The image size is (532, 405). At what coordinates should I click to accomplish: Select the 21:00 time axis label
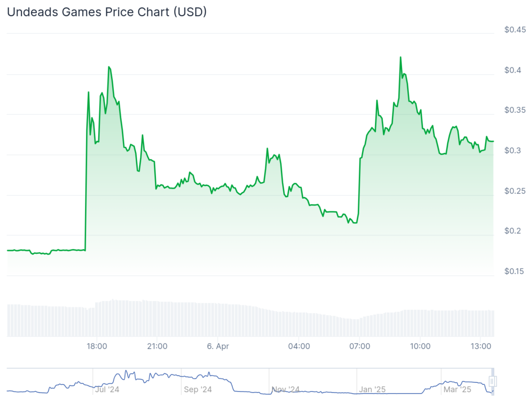click(157, 346)
